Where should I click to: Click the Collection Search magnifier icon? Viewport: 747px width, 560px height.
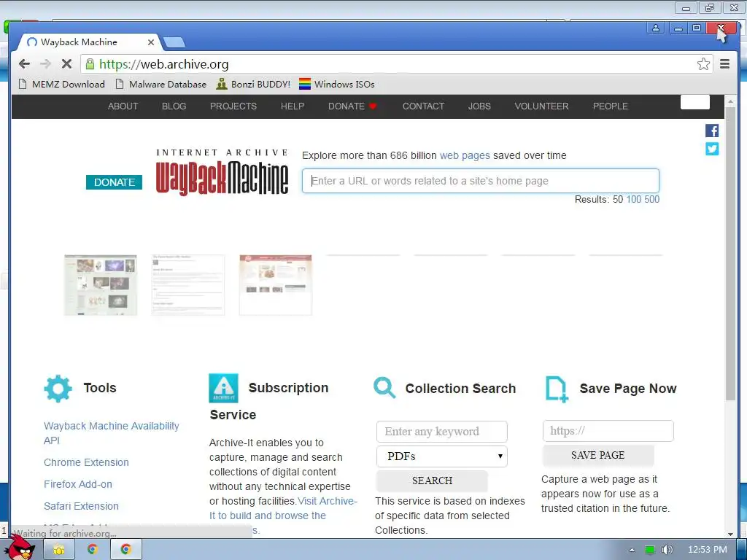(x=384, y=388)
